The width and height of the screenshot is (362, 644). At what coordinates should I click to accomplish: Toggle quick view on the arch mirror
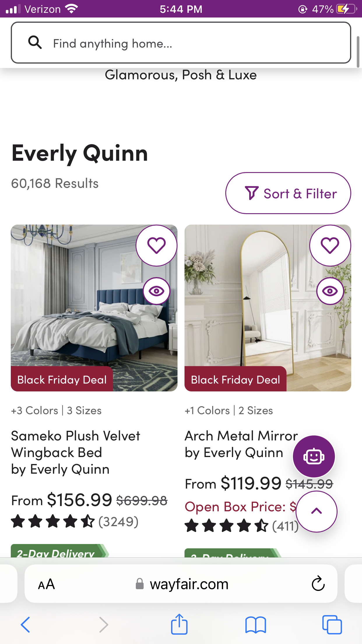pyautogui.click(x=330, y=291)
